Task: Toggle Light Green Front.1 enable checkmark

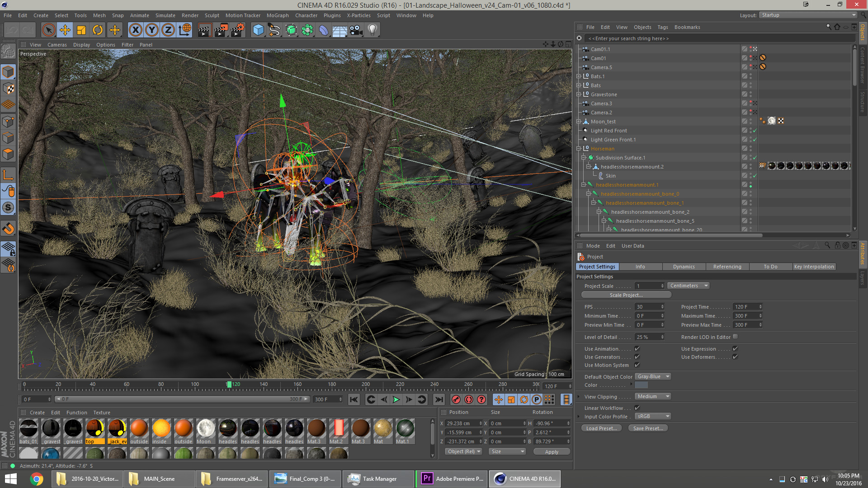Action: pyautogui.click(x=755, y=140)
